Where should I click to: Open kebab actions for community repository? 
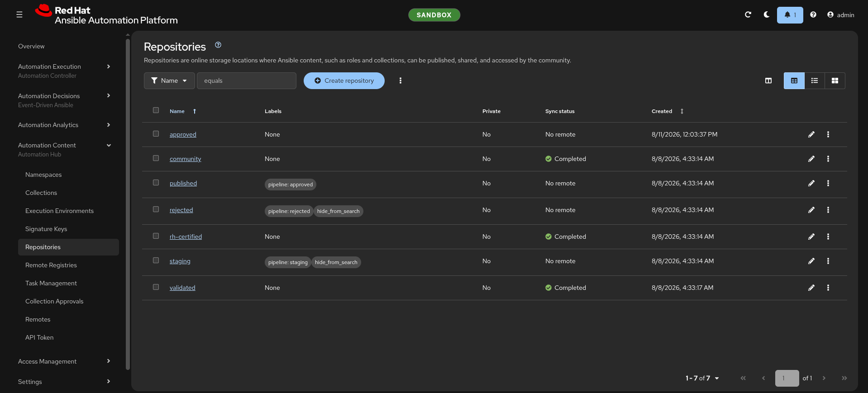point(828,159)
